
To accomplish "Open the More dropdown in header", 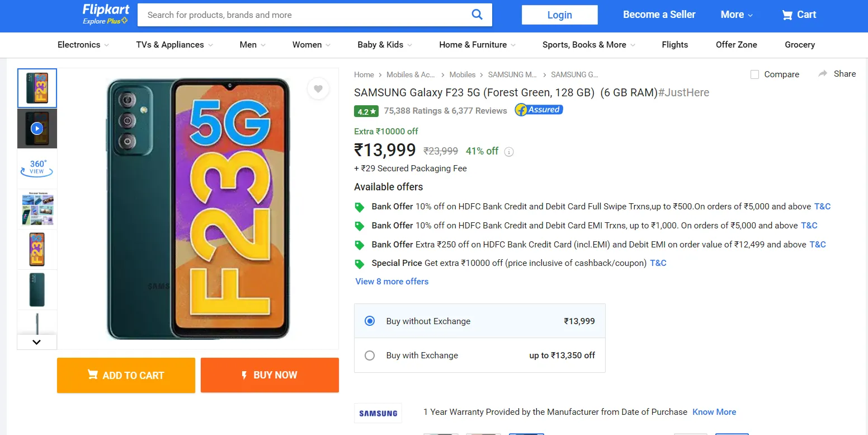I will click(737, 15).
